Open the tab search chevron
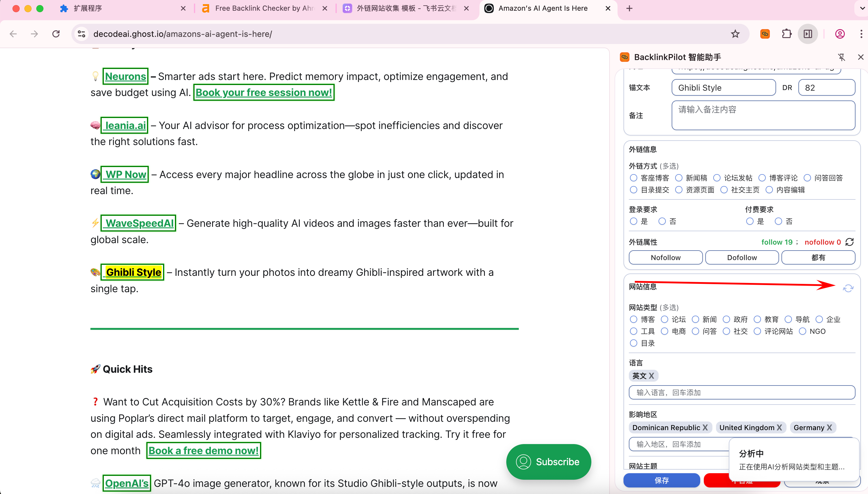This screenshot has width=868, height=494. coord(862,9)
